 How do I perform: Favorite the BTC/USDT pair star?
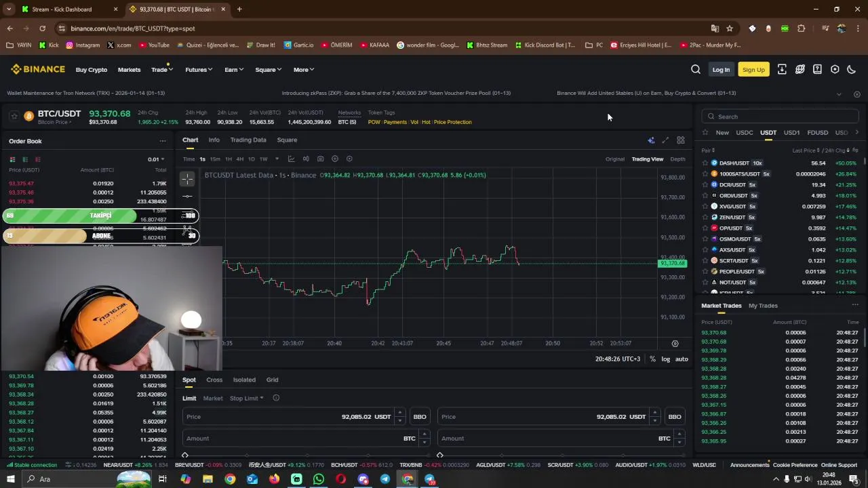coord(14,117)
